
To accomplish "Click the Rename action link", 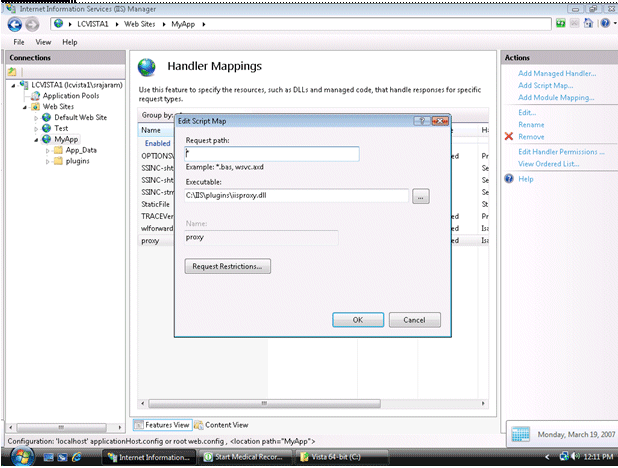I will pos(531,125).
